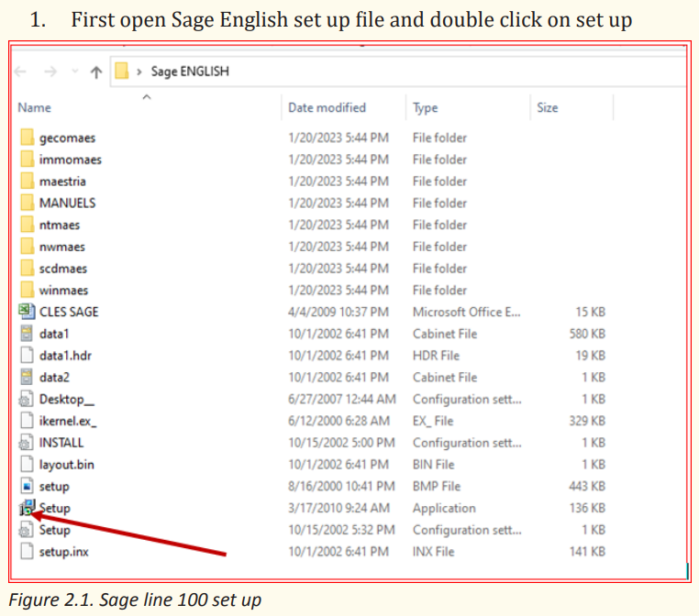The width and height of the screenshot is (699, 616).
Task: Click the Setup application installer icon
Action: coord(27,507)
